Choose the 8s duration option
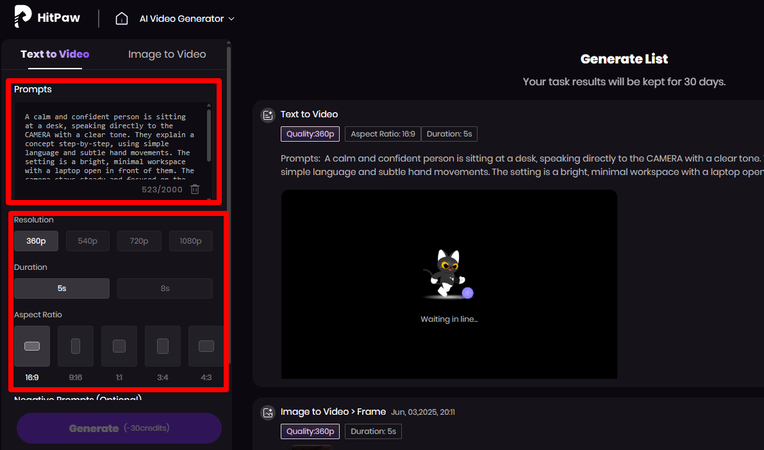Viewport: 764px width, 450px height. pos(165,288)
